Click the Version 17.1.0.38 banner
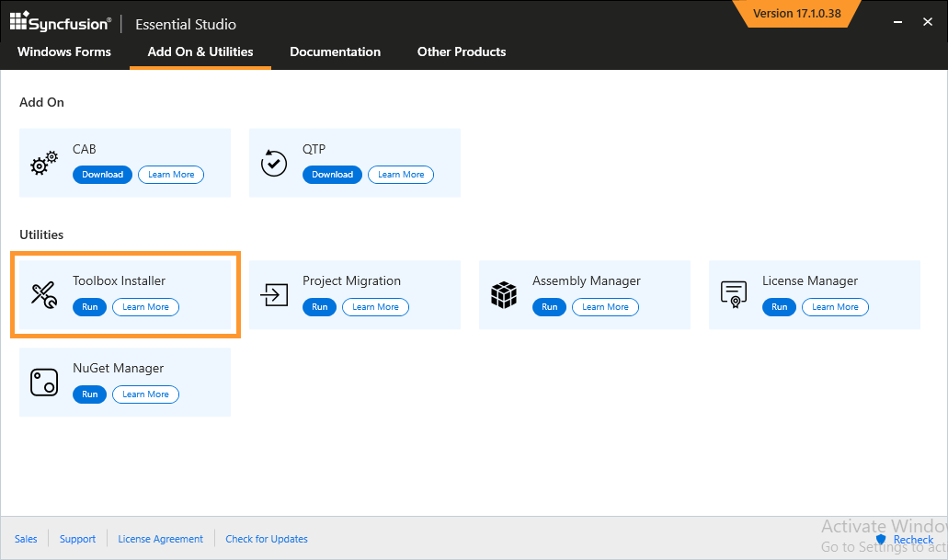The image size is (948, 560). pyautogui.click(x=796, y=14)
